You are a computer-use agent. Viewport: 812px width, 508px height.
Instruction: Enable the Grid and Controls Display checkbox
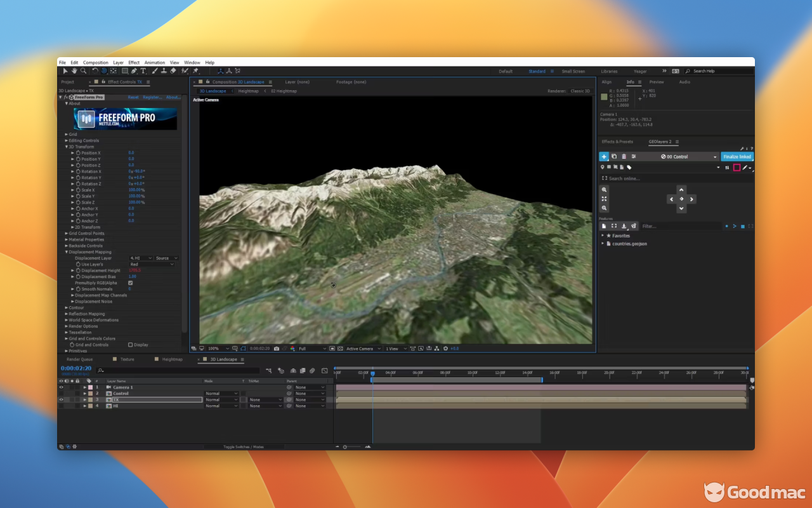pyautogui.click(x=131, y=345)
